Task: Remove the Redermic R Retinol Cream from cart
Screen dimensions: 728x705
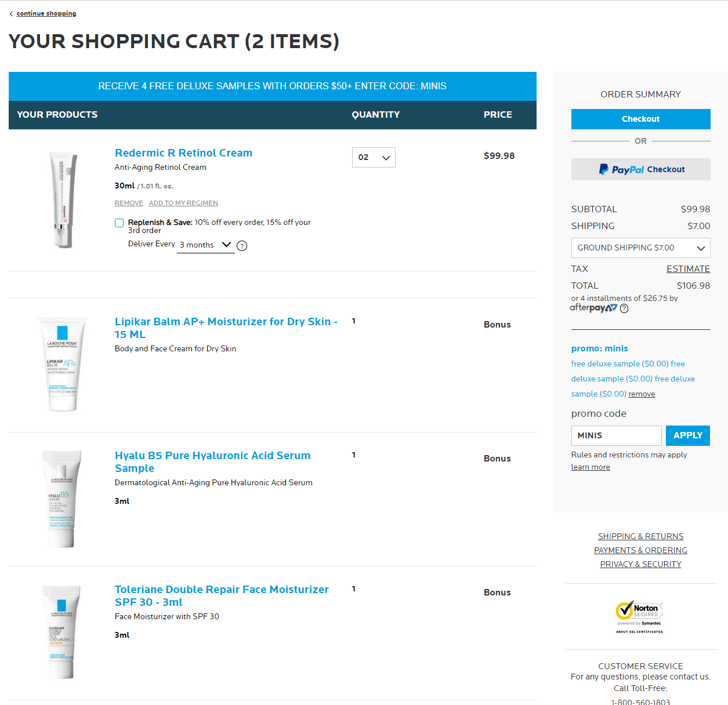Action: pyautogui.click(x=129, y=203)
